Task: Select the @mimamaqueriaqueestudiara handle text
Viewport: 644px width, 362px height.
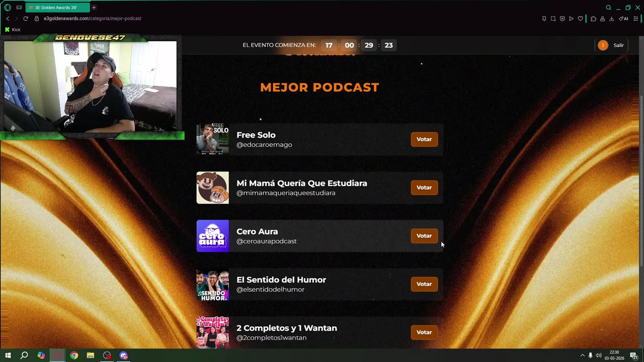Action: pos(286,193)
